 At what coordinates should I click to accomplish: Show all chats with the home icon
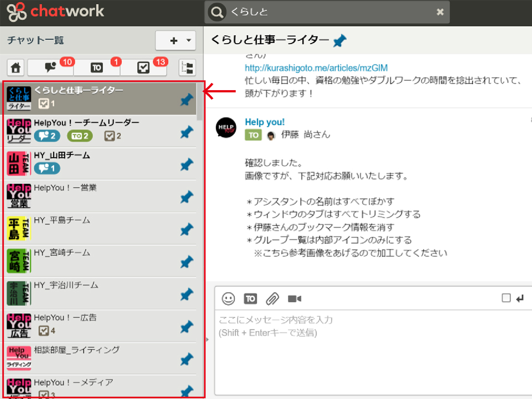tap(16, 68)
